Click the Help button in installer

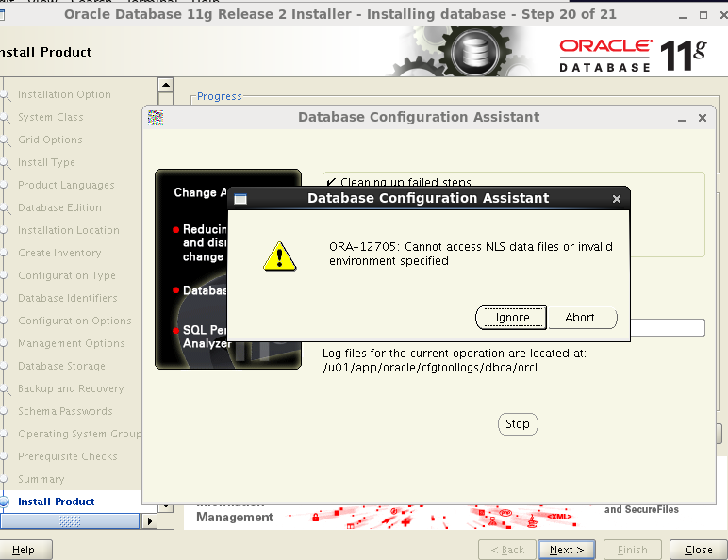pos(25,550)
